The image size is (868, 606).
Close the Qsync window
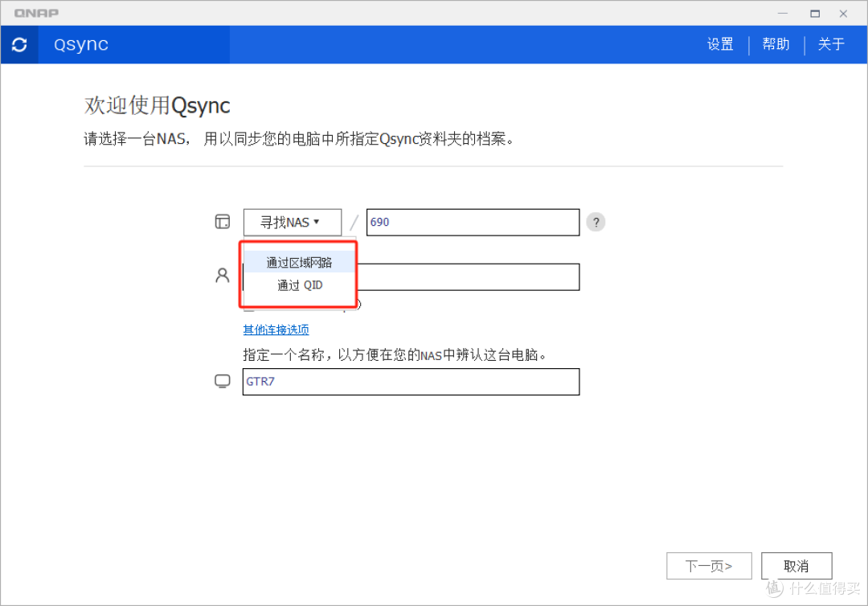click(x=843, y=14)
